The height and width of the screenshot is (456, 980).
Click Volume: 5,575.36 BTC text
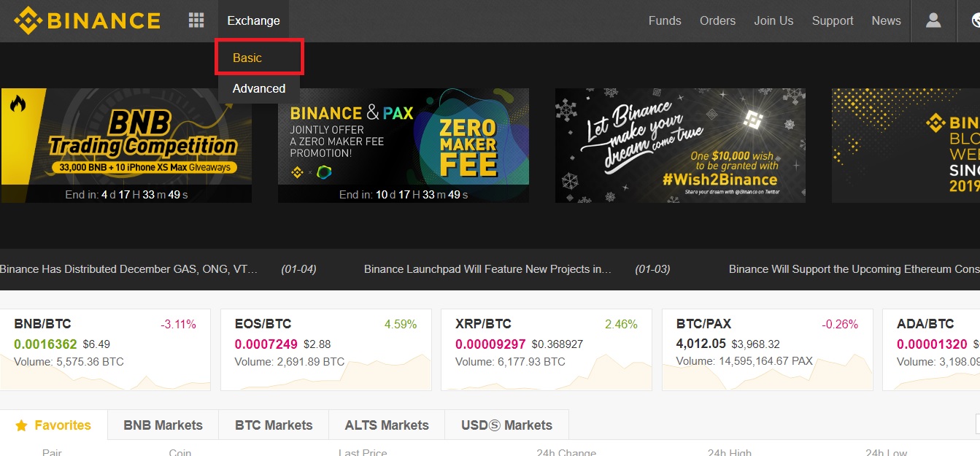pos(69,362)
